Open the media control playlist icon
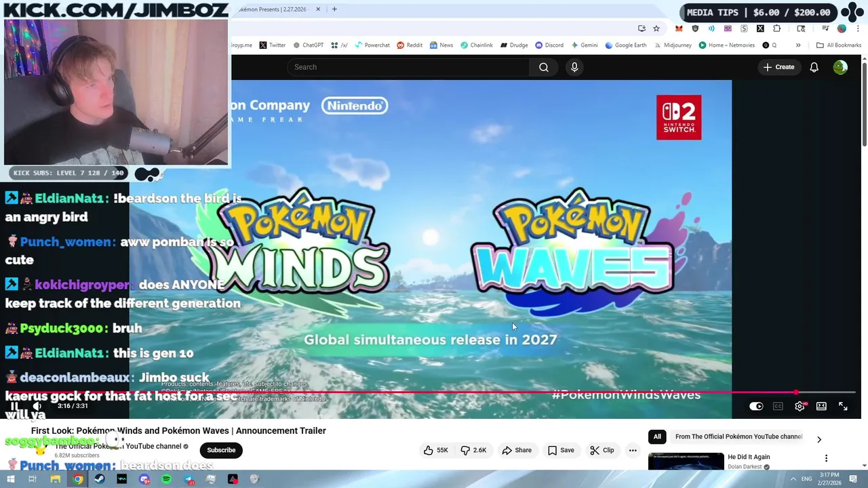The width and height of the screenshot is (868, 488). click(825, 28)
